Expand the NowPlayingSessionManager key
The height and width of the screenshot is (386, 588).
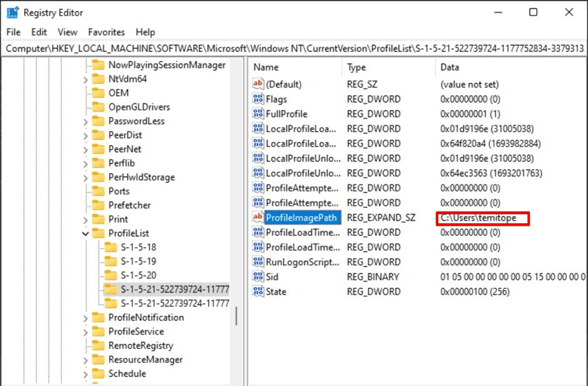click(x=85, y=65)
